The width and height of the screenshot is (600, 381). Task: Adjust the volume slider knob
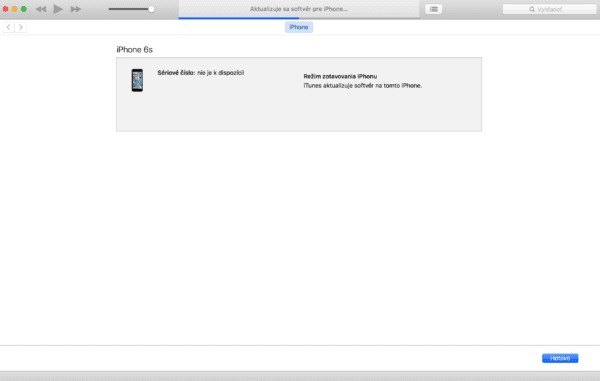(152, 9)
